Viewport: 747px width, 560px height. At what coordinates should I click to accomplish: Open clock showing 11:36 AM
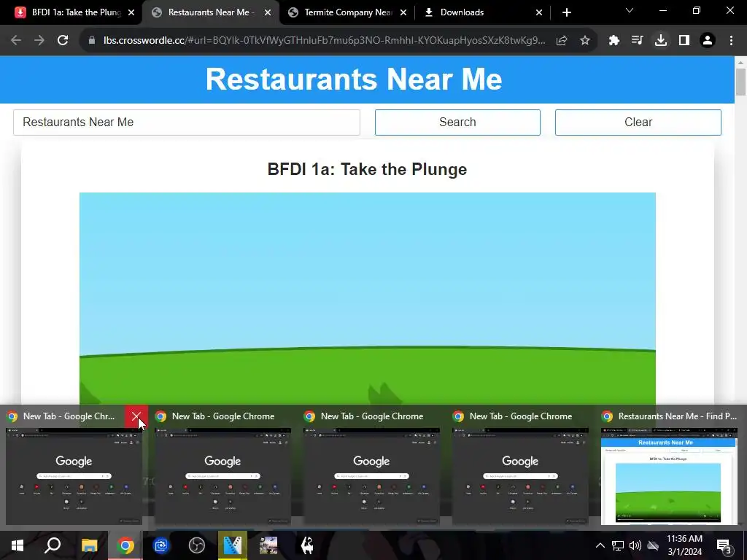click(x=684, y=545)
